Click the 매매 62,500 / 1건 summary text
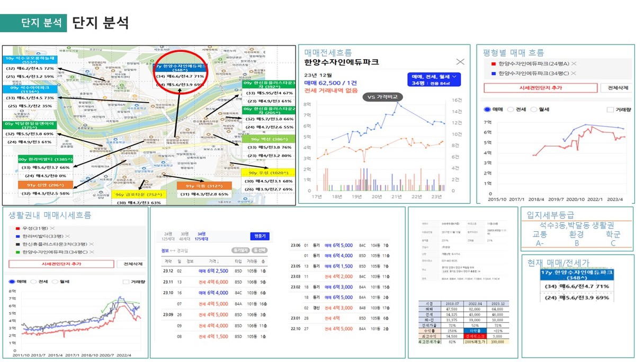 [330, 83]
